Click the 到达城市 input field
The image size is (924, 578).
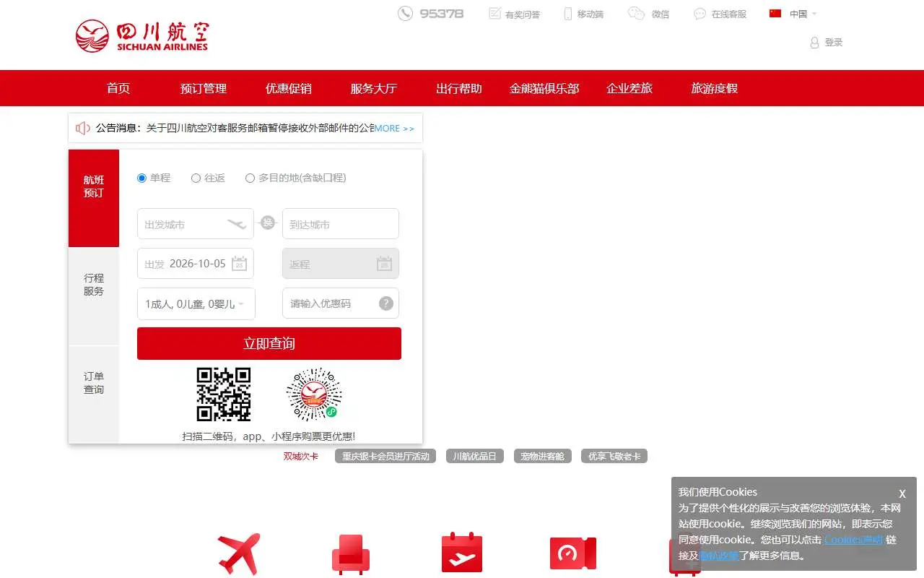(x=341, y=223)
